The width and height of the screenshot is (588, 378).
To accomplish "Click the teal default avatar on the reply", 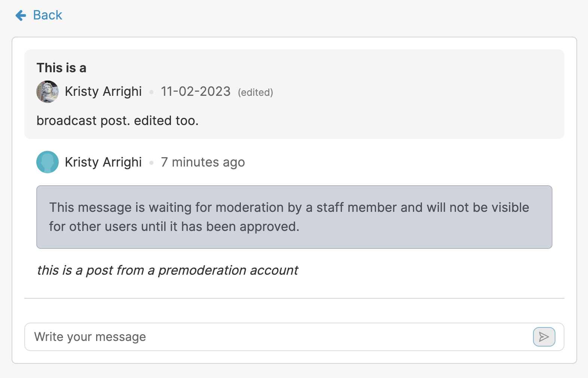I will point(48,162).
